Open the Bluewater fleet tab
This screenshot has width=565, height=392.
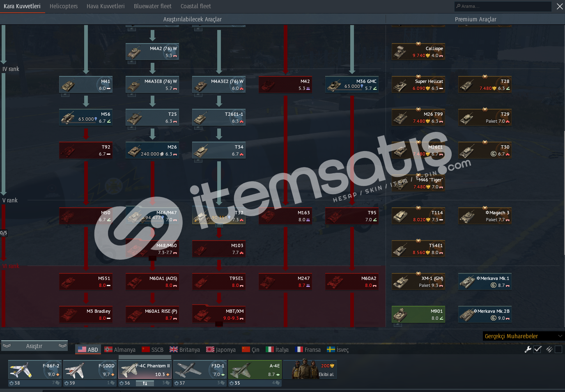[153, 6]
